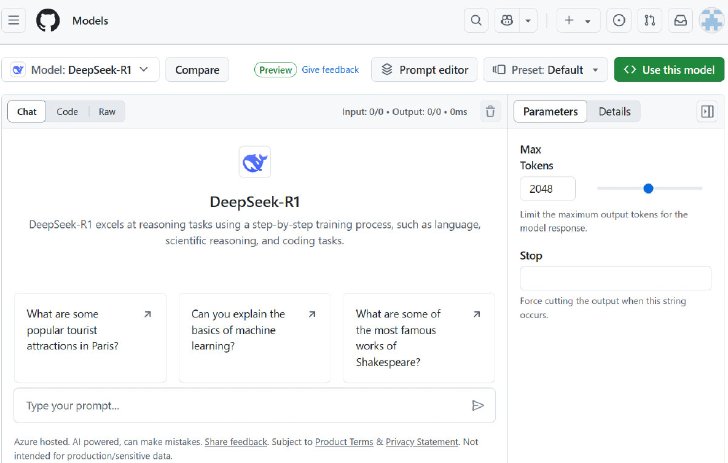728x463 pixels.
Task: Click arrow icon on machine learning card
Action: 312,314
